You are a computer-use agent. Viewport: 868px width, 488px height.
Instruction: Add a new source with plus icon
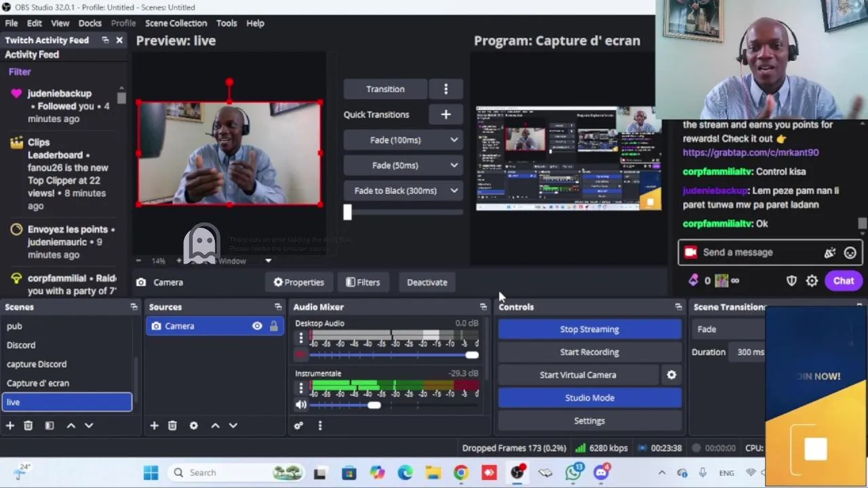pyautogui.click(x=154, y=426)
